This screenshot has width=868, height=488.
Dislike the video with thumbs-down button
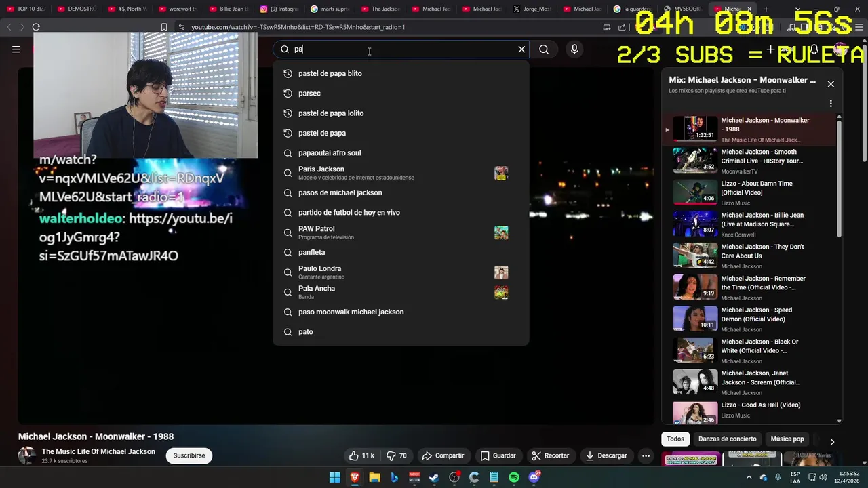pos(397,455)
